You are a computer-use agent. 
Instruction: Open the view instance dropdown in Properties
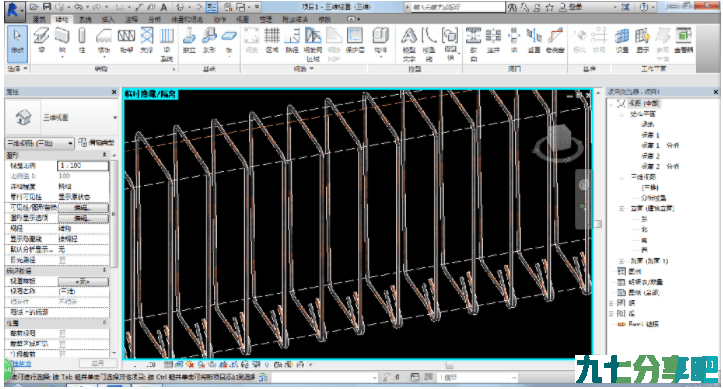pos(40,143)
